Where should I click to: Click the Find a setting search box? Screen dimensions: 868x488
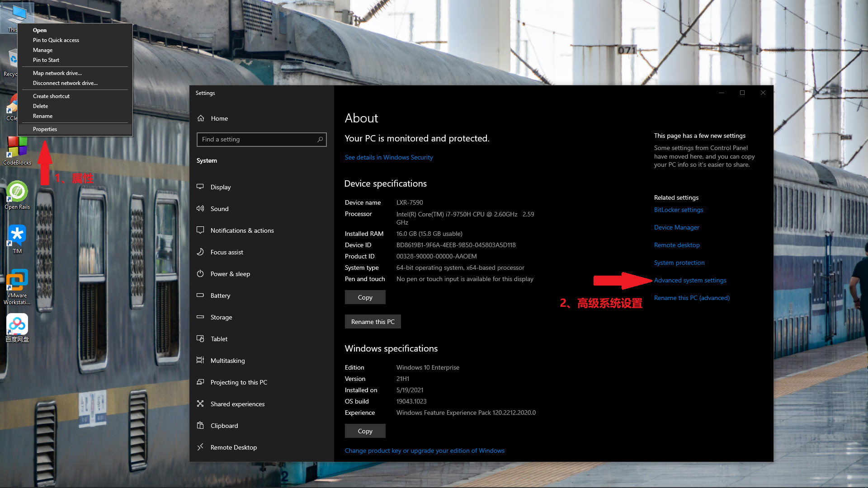pos(261,139)
